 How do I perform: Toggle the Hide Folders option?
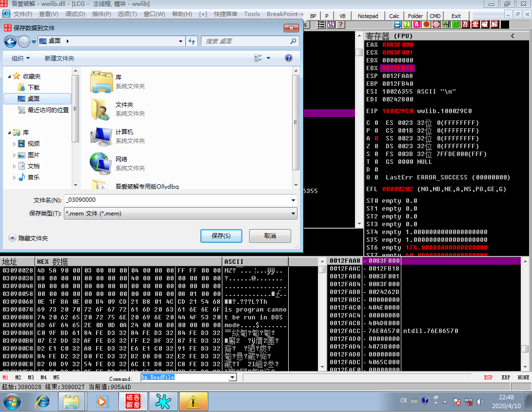coord(28,238)
